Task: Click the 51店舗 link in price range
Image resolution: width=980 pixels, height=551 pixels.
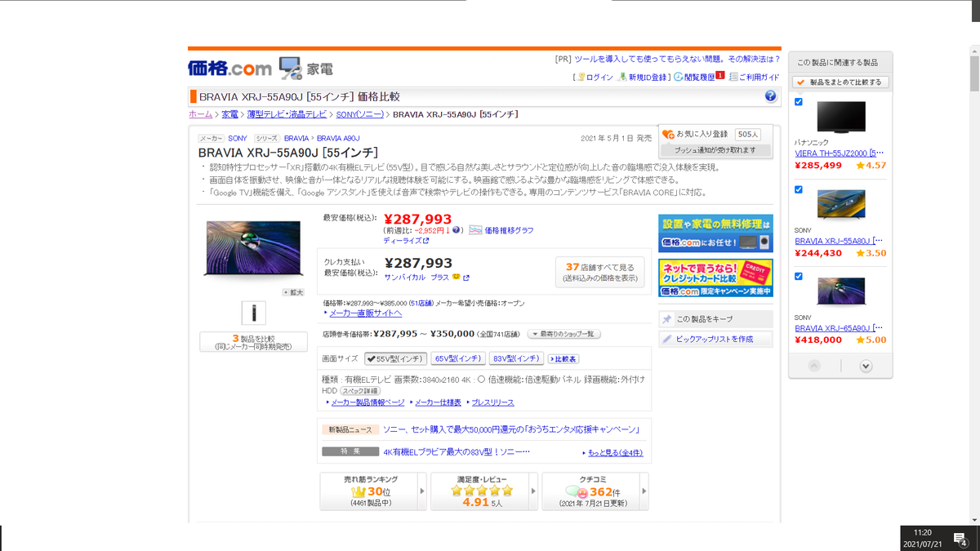Action: [421, 303]
